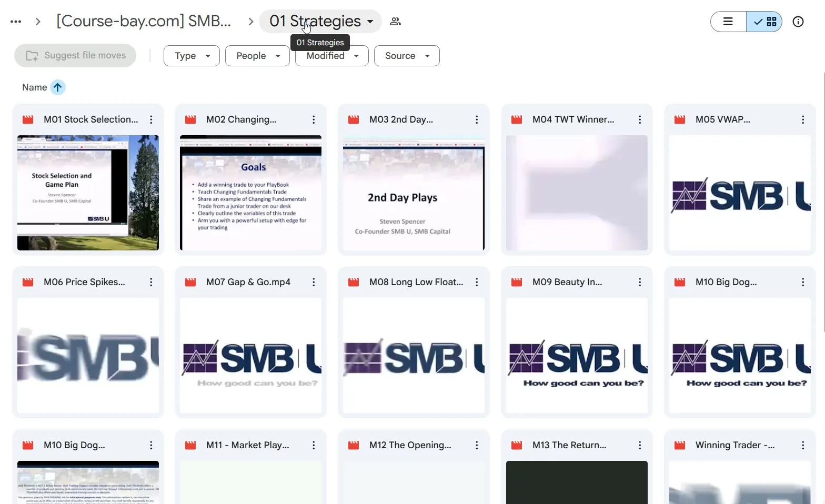This screenshot has width=825, height=504.
Task: Click the video icon of M11 - Market Play
Action: point(190,446)
